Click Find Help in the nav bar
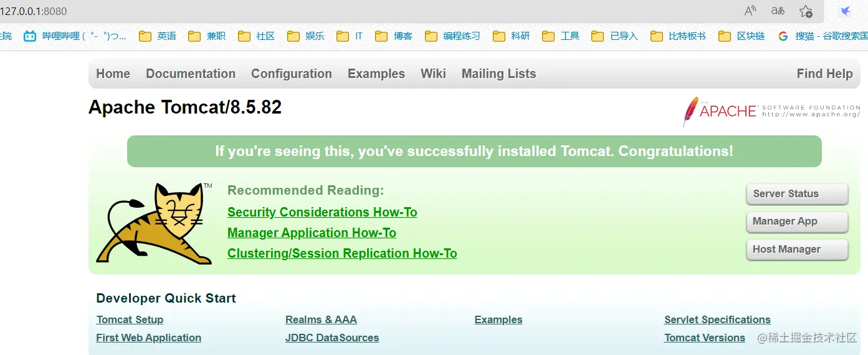Screen dimensions: 868x355 pyautogui.click(x=824, y=74)
